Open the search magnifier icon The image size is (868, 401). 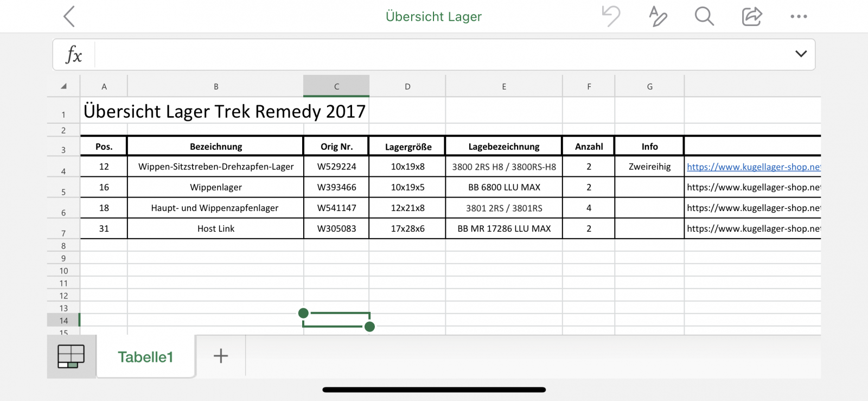click(x=704, y=16)
